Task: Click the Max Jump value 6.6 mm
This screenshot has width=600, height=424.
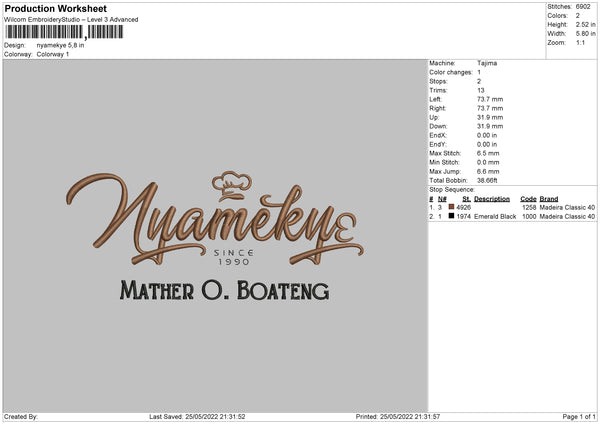Action: click(488, 171)
